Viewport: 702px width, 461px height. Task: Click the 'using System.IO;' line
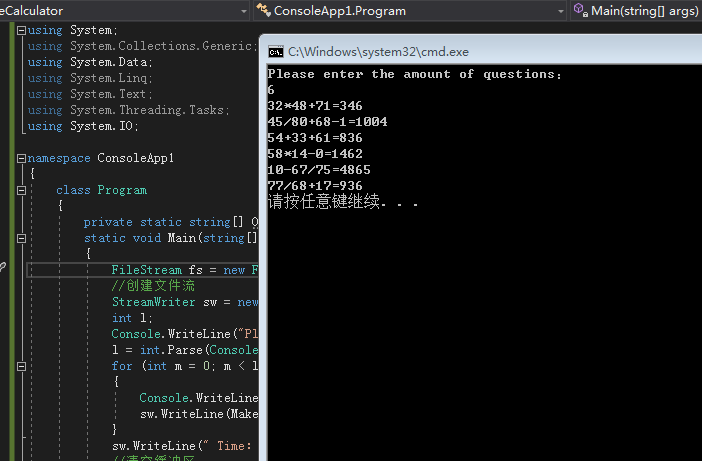click(83, 126)
